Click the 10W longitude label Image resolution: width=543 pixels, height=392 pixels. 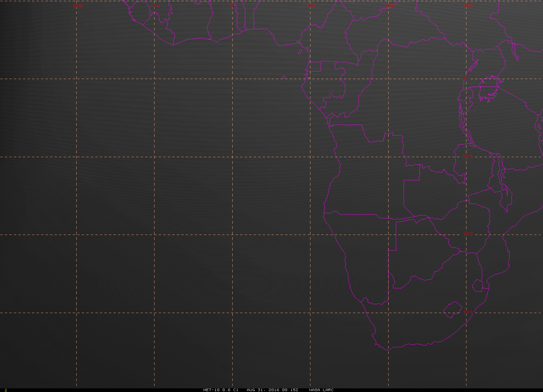(x=155, y=6)
